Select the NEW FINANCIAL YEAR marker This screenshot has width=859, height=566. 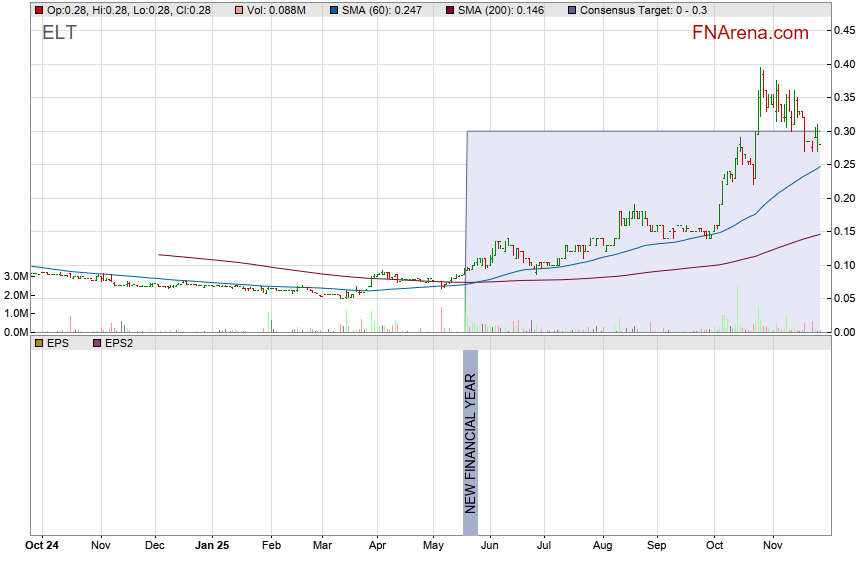tap(470, 432)
